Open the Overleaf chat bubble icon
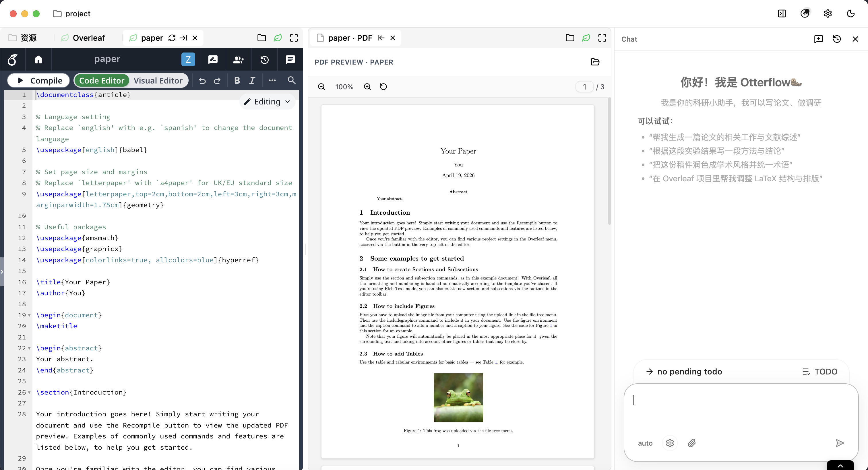The height and width of the screenshot is (470, 868). pyautogui.click(x=290, y=60)
